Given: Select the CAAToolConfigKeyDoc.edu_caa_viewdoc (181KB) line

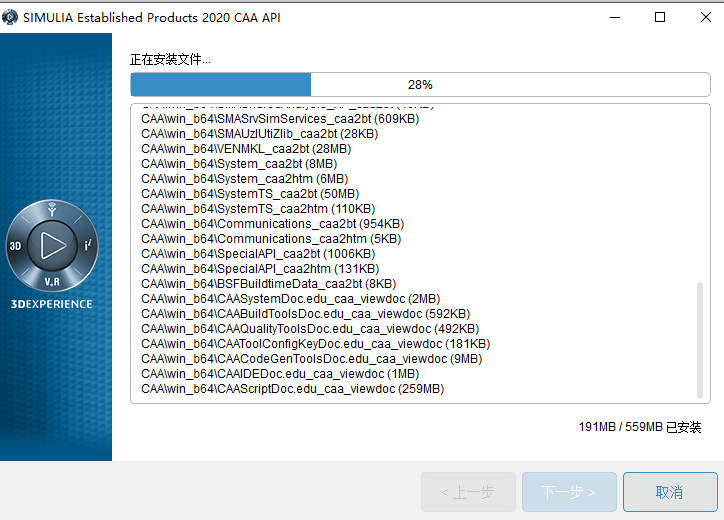Looking at the screenshot, I should coord(315,344).
